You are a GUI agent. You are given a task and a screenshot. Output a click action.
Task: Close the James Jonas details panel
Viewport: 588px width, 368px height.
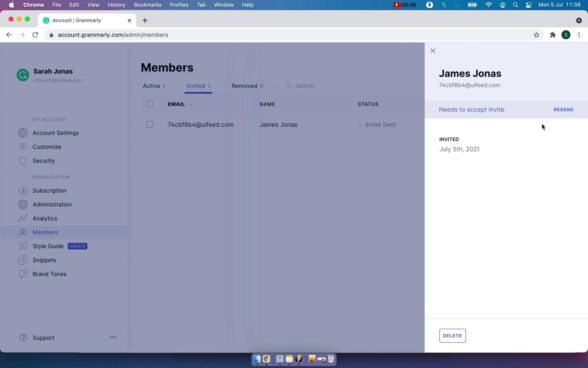[x=433, y=51]
